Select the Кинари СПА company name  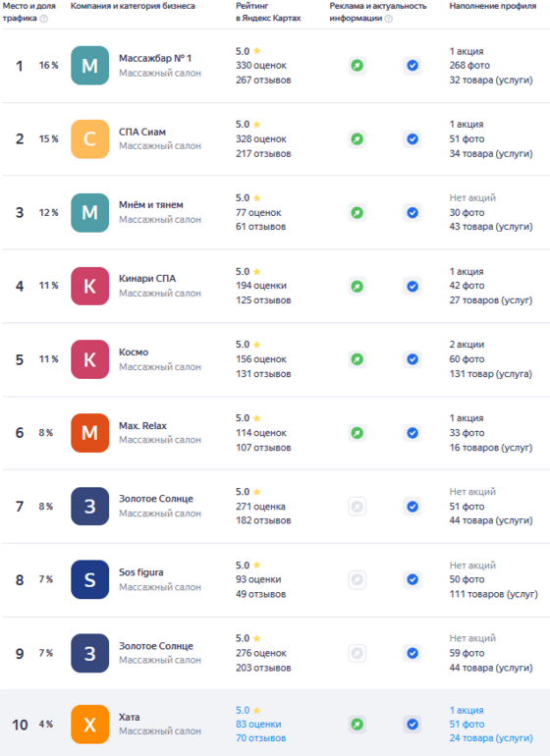[x=147, y=279]
